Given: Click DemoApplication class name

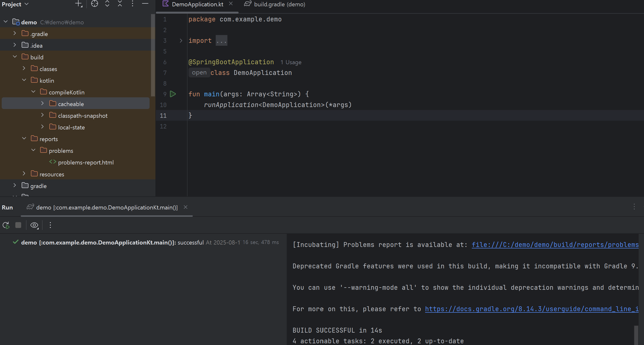Looking at the screenshot, I should 263,73.
